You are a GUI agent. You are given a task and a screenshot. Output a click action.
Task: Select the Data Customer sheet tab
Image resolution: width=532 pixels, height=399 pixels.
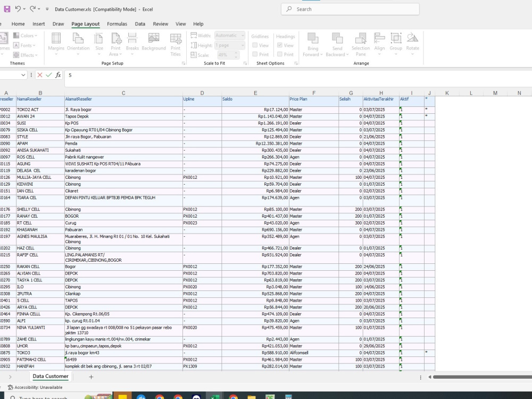(x=51, y=376)
